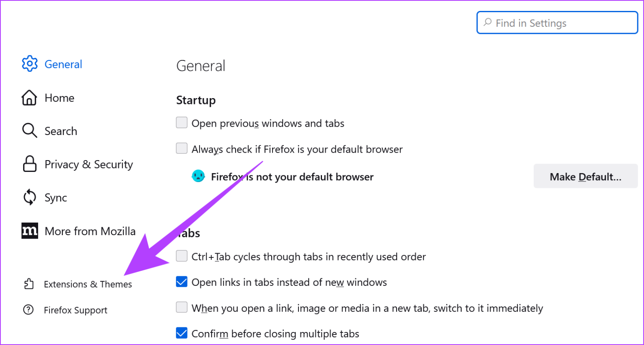This screenshot has height=345, width=644.
Task: Select the Firefox Support link
Action: [75, 310]
